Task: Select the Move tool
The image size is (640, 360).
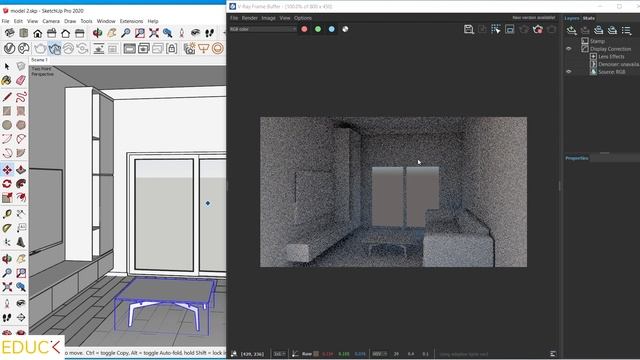Action: click(7, 169)
